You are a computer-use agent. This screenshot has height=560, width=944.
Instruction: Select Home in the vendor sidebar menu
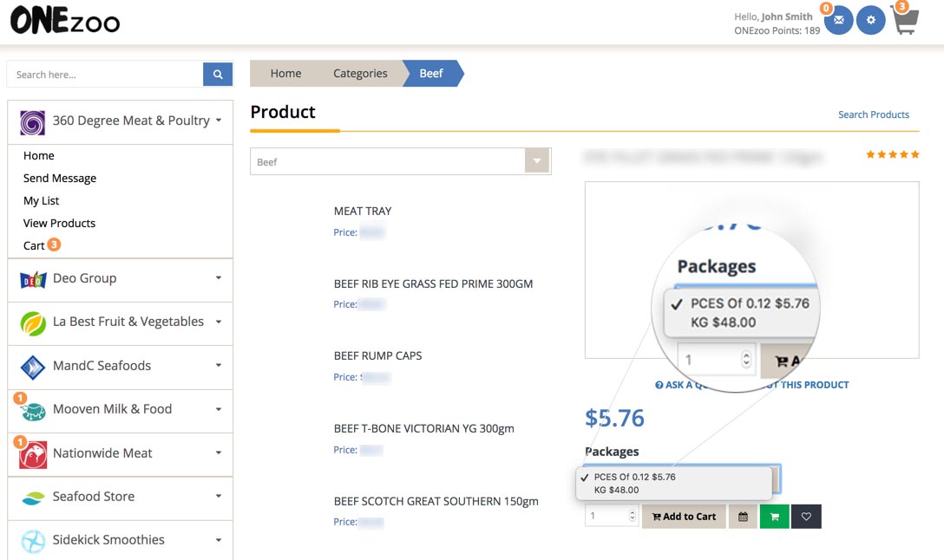tap(38, 155)
